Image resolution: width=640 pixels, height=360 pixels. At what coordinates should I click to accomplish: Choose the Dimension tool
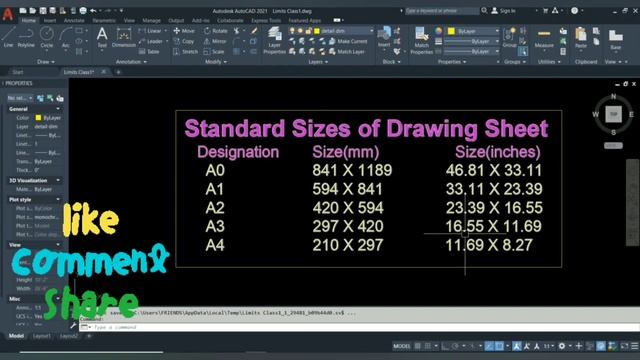123,37
